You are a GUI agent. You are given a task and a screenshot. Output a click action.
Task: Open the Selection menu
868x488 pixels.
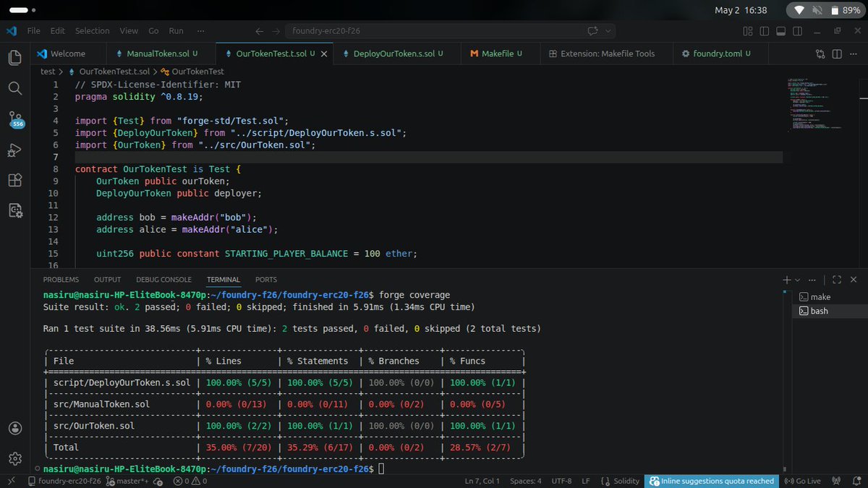pyautogui.click(x=93, y=31)
